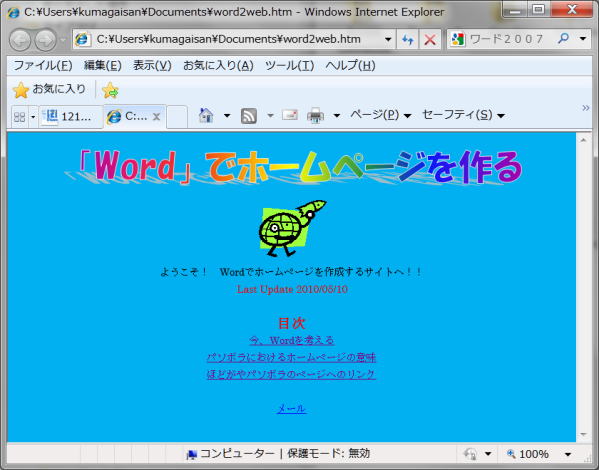The image size is (599, 470).
Task: Open the search provider options dropdown
Action: 583,39
